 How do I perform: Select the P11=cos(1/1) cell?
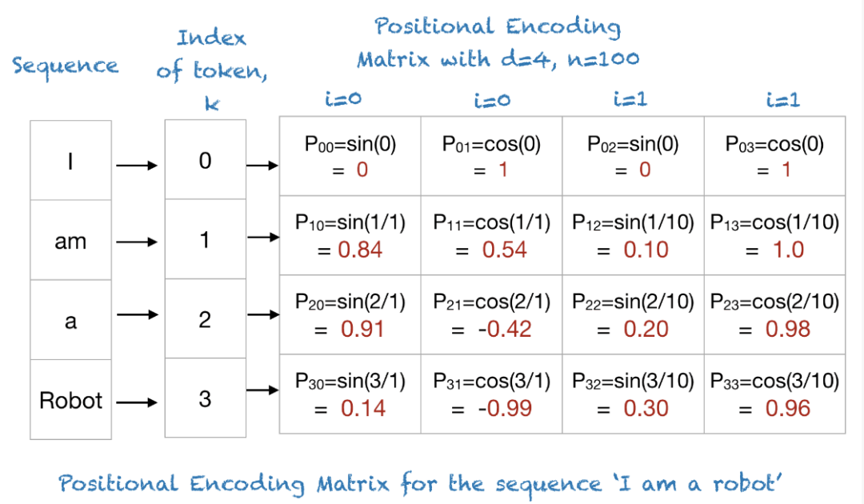[x=491, y=236]
